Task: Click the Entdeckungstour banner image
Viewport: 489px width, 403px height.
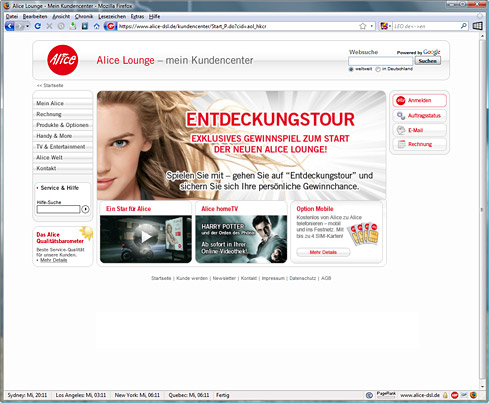Action: [241, 145]
